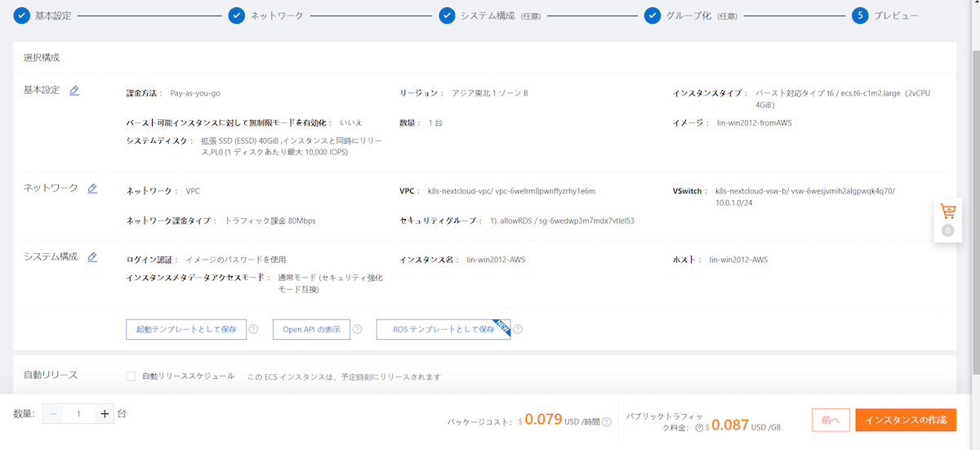Jump to the グループ化 step
This screenshot has width=980, height=450.
click(652, 16)
